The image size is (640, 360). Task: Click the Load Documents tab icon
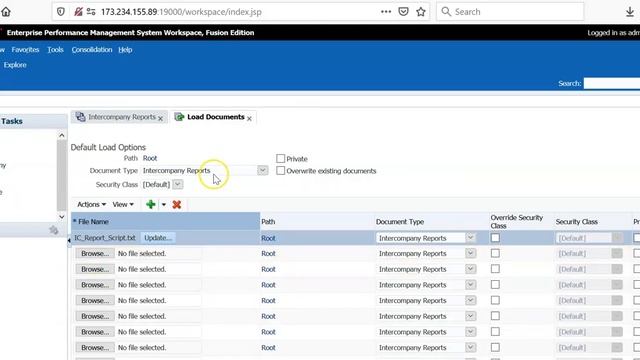pos(179,117)
